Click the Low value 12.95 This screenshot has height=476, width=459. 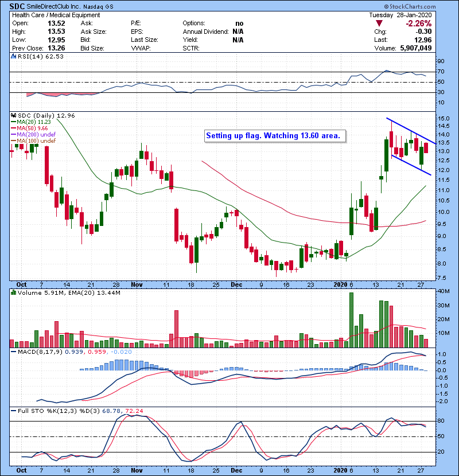tap(56, 40)
